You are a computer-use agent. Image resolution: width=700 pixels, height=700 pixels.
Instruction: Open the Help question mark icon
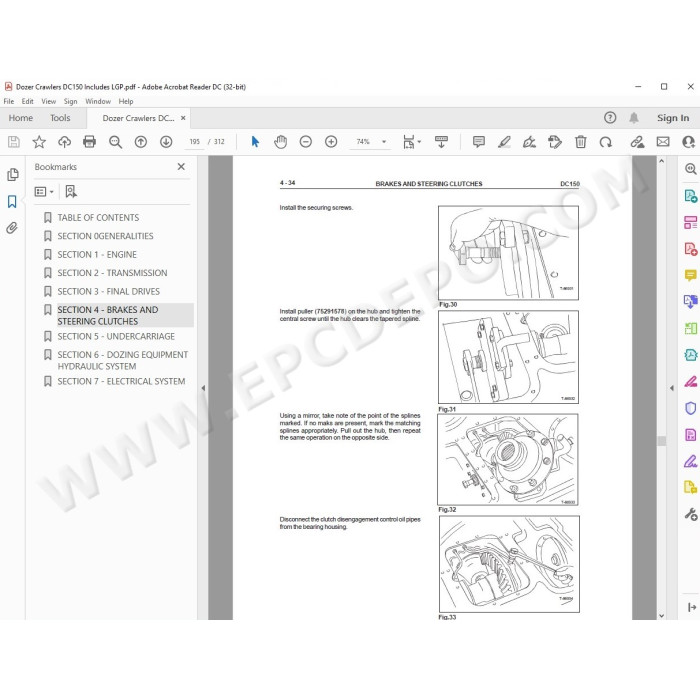point(610,118)
